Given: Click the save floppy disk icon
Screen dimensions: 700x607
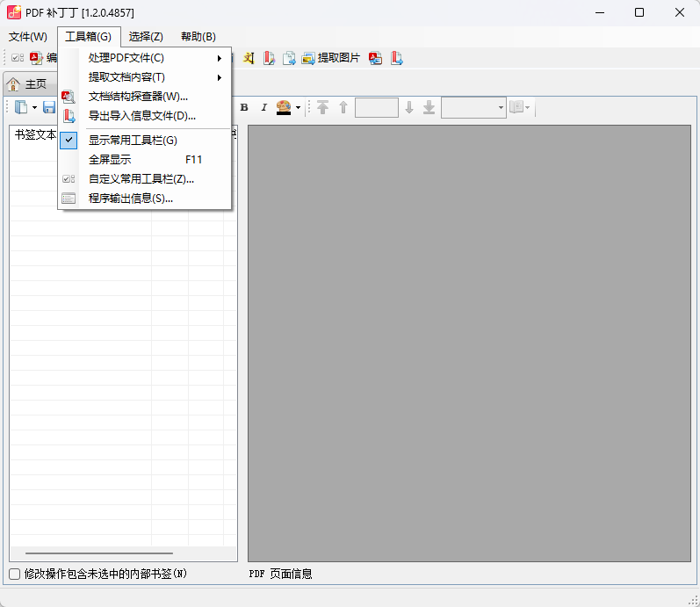Looking at the screenshot, I should pyautogui.click(x=48, y=107).
